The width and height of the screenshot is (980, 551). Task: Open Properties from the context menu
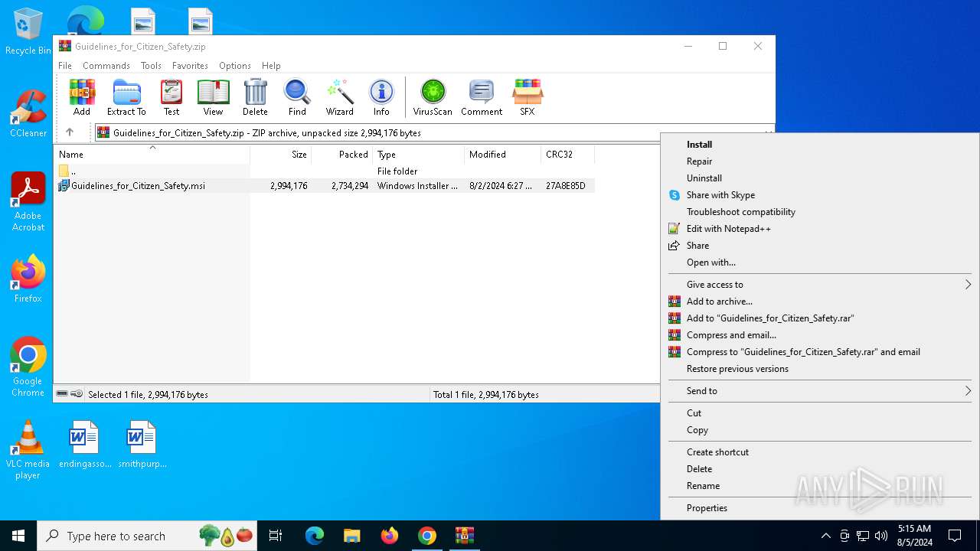click(819, 508)
